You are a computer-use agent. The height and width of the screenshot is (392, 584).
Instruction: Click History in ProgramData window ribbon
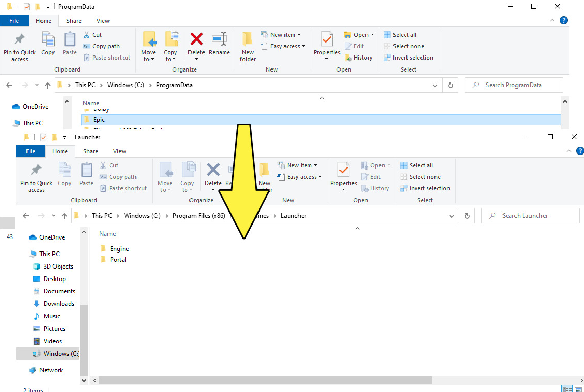tap(358, 58)
